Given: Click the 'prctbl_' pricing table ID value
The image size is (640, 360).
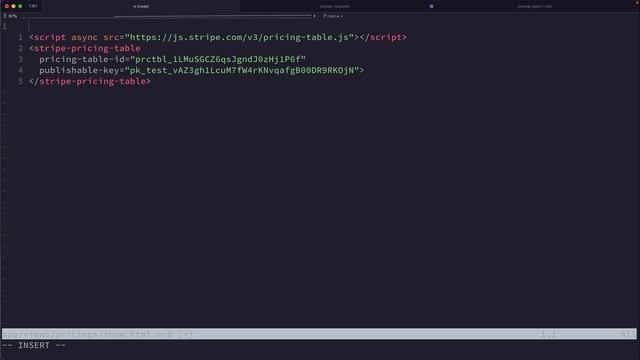Looking at the screenshot, I should point(218,59).
